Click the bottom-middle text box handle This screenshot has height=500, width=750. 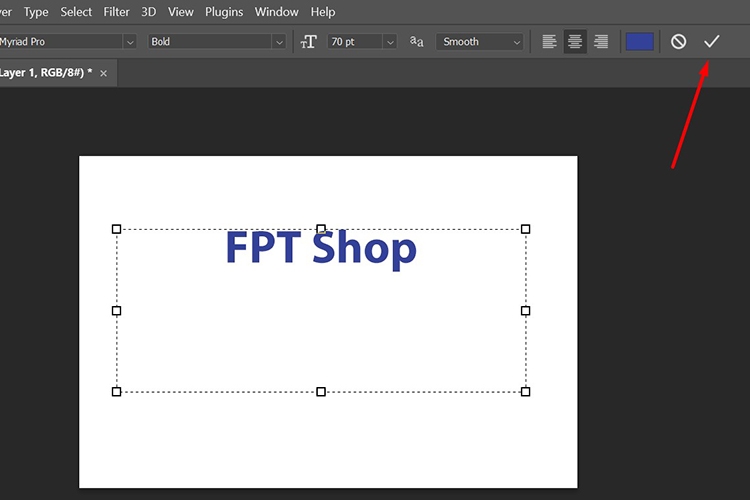pyautogui.click(x=321, y=392)
